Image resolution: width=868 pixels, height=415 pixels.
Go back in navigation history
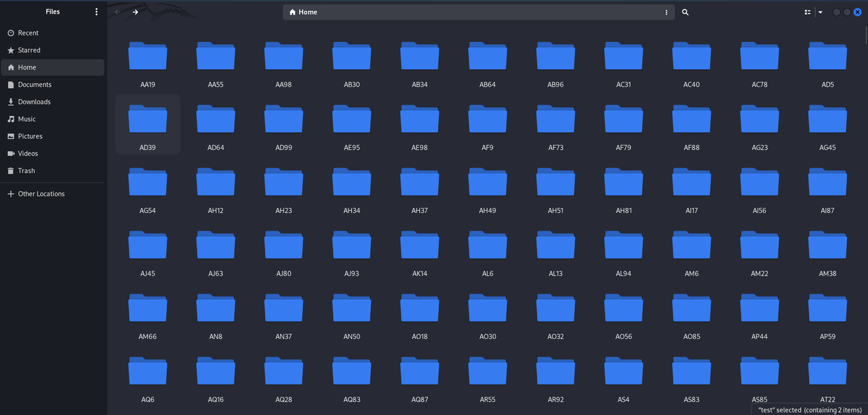118,12
